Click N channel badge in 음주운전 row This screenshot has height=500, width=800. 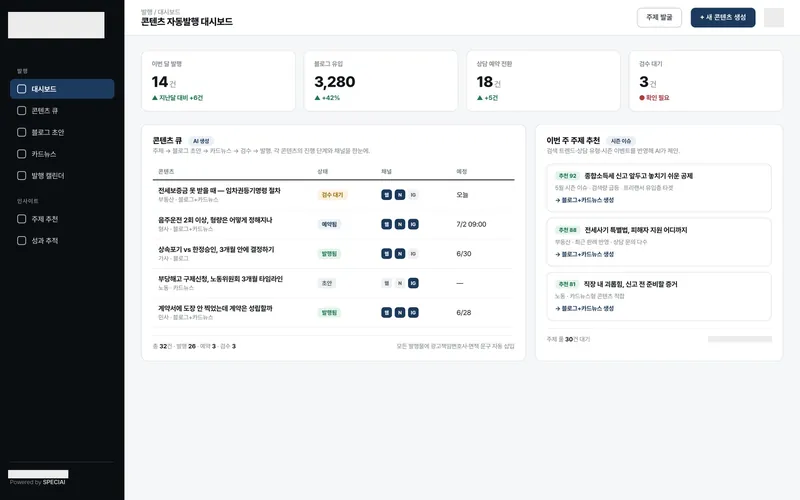click(400, 224)
